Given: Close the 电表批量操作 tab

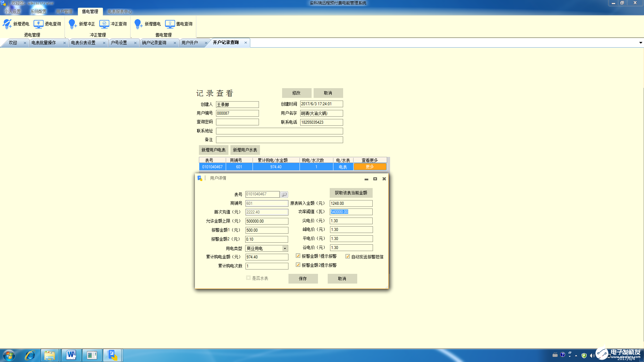Looking at the screenshot, I should 64,43.
